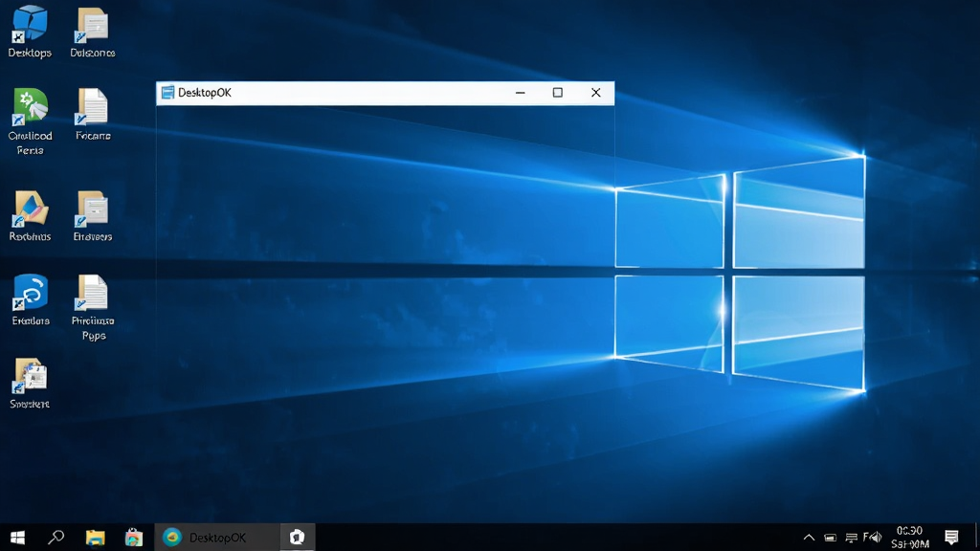Click the DesktopOK window title icon

click(167, 93)
